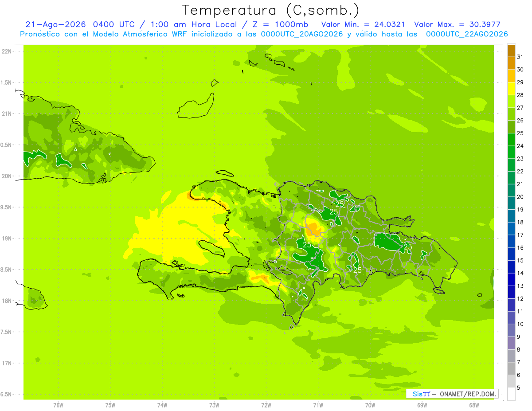The height and width of the screenshot is (411, 532).
Task: Click the 'Valor Max. = 30.3977' value
Action: (x=458, y=24)
